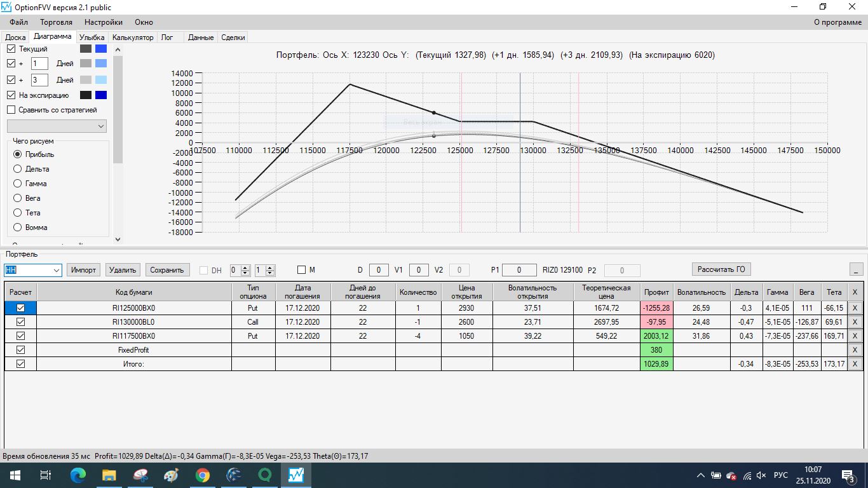
Task: Open the notification center with 3 alerts
Action: click(848, 475)
